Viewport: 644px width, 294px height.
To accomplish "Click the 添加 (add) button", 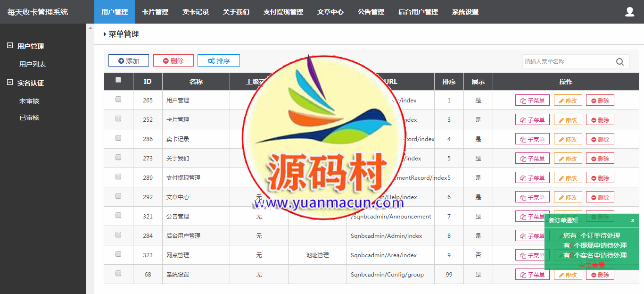I will coord(129,61).
